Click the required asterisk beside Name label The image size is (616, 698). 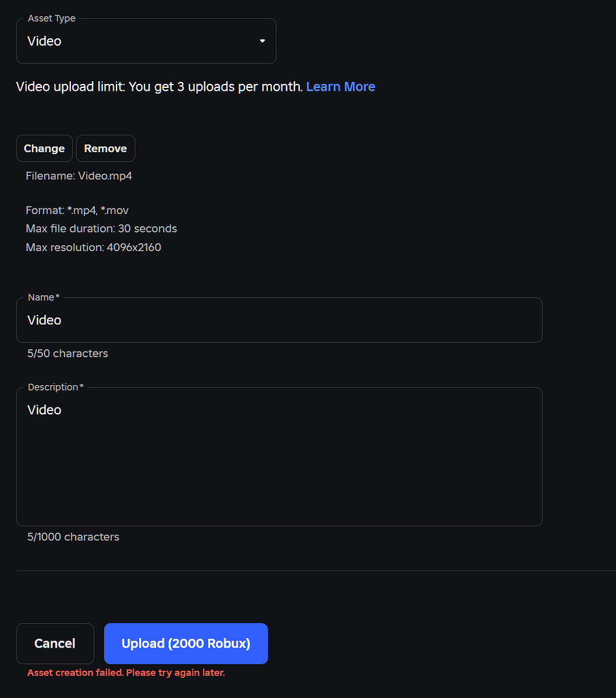click(x=56, y=297)
